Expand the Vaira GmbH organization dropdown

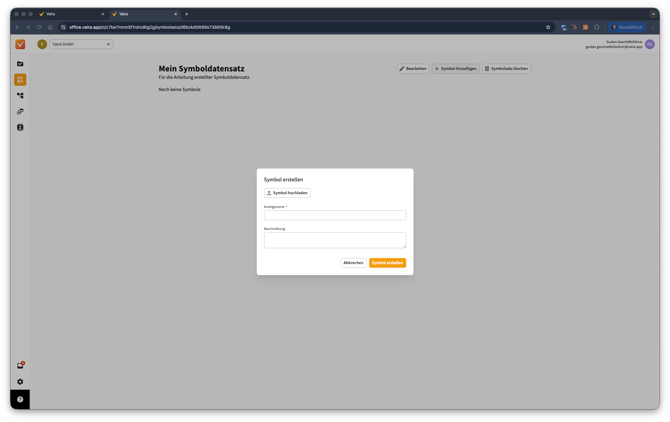[81, 44]
